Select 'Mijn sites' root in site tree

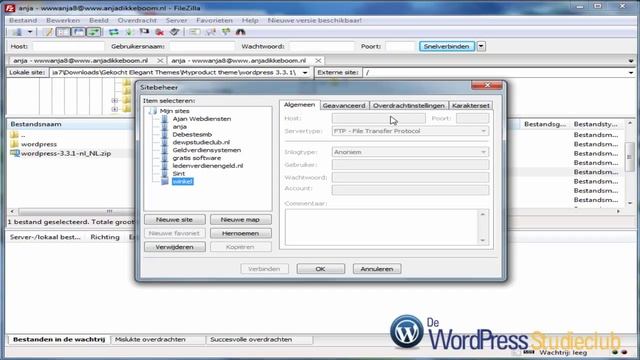(x=174, y=111)
